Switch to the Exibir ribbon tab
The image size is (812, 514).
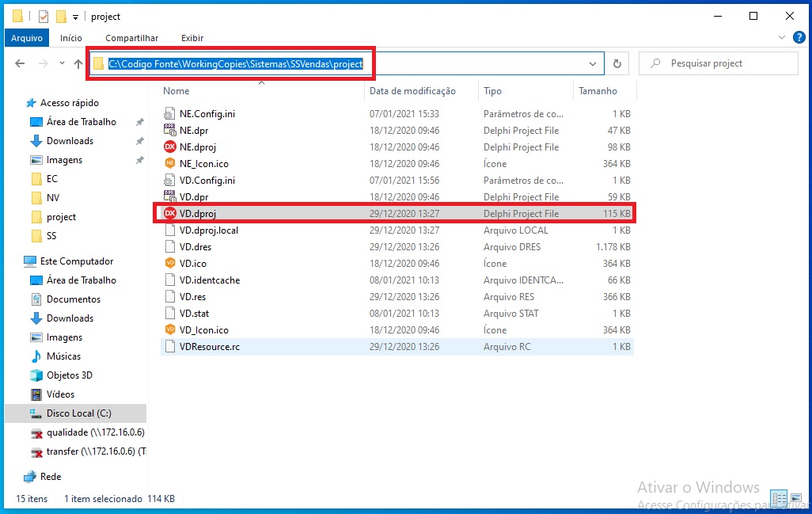coord(192,38)
